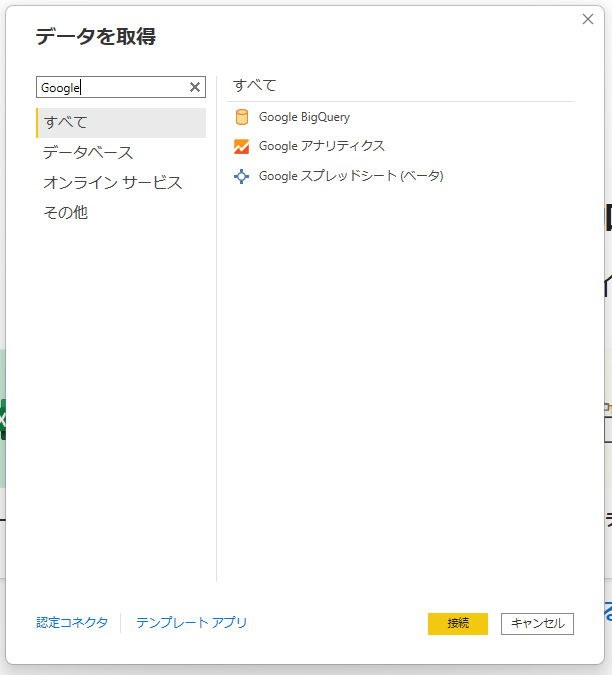Select the データベース category
Screen dimensions: 612x675
tap(88, 152)
